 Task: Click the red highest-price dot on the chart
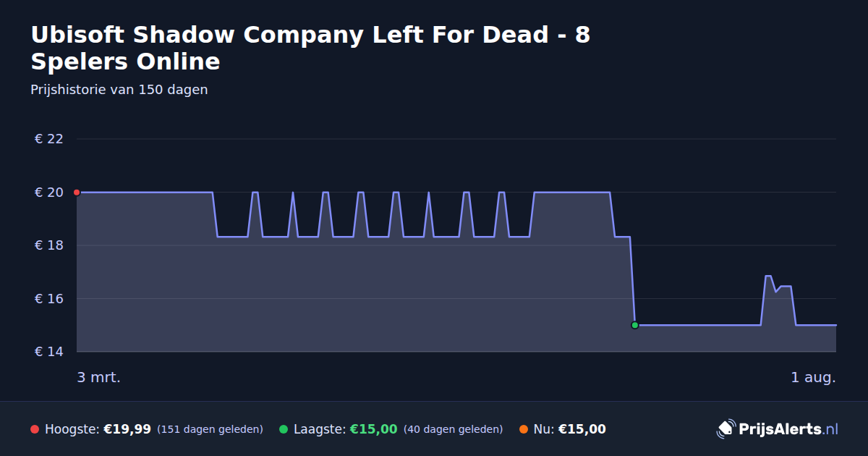[x=77, y=193]
